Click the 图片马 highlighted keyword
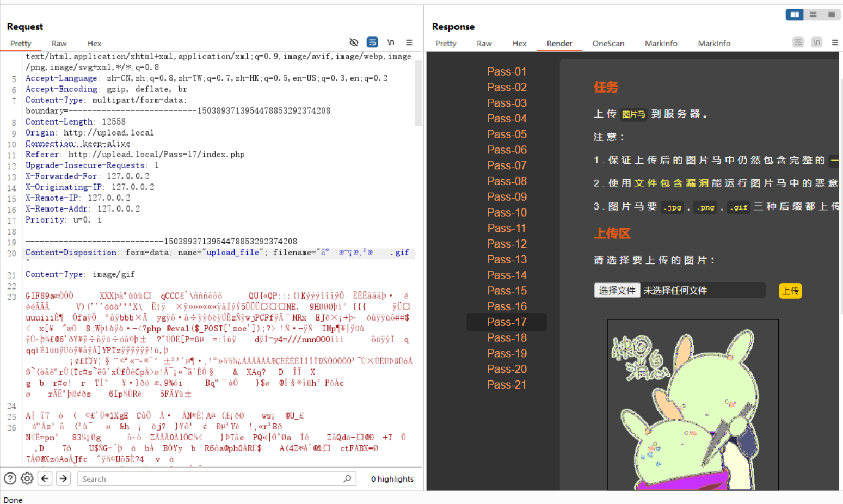Viewport: 843px width, 504px height. (x=633, y=114)
